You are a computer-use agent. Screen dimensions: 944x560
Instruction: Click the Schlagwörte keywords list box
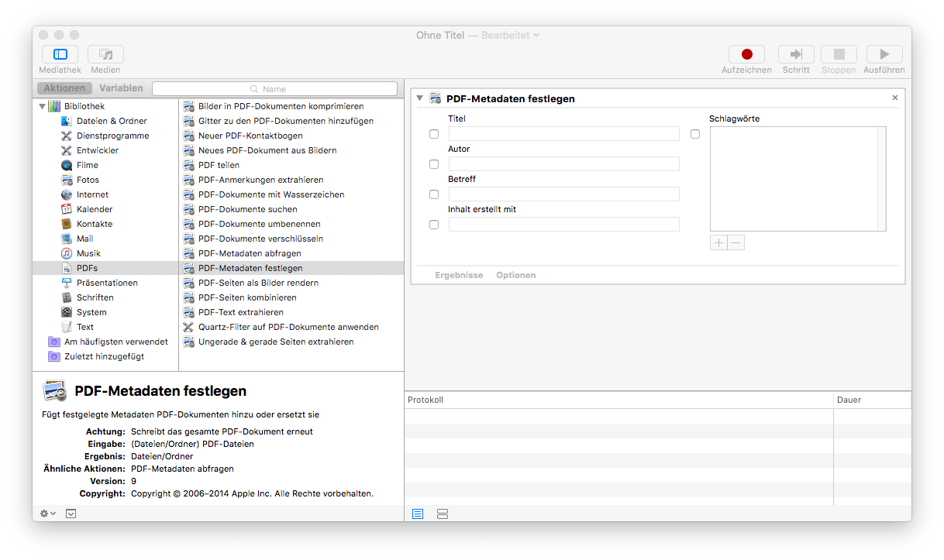798,179
